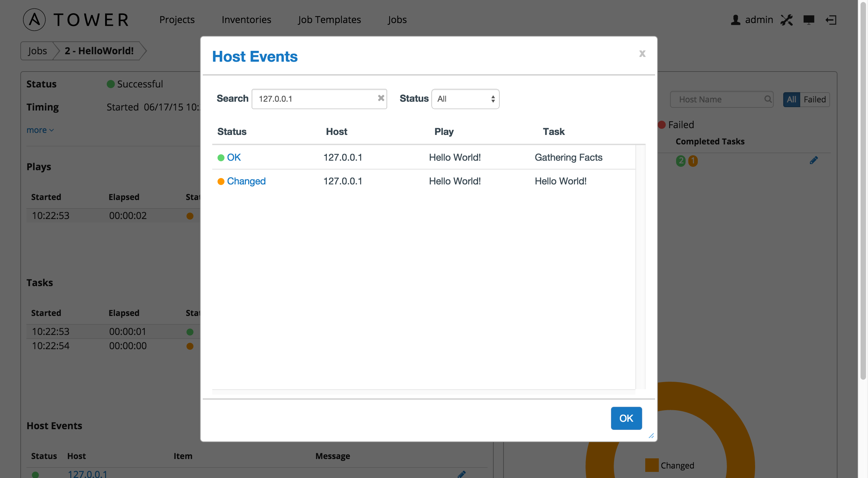Screen dimensions: 868x478
Task: Click the pencil edit icon beside completed tasks
Action: pos(814,160)
